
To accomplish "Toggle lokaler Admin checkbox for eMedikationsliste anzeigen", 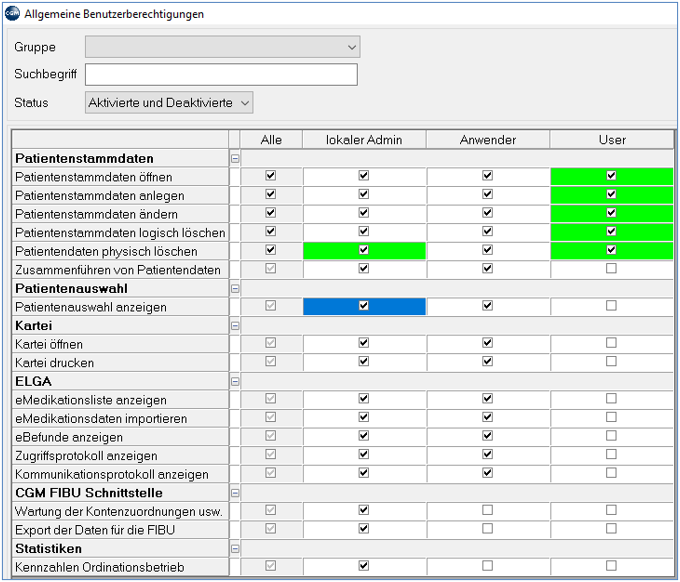I will 364,399.
